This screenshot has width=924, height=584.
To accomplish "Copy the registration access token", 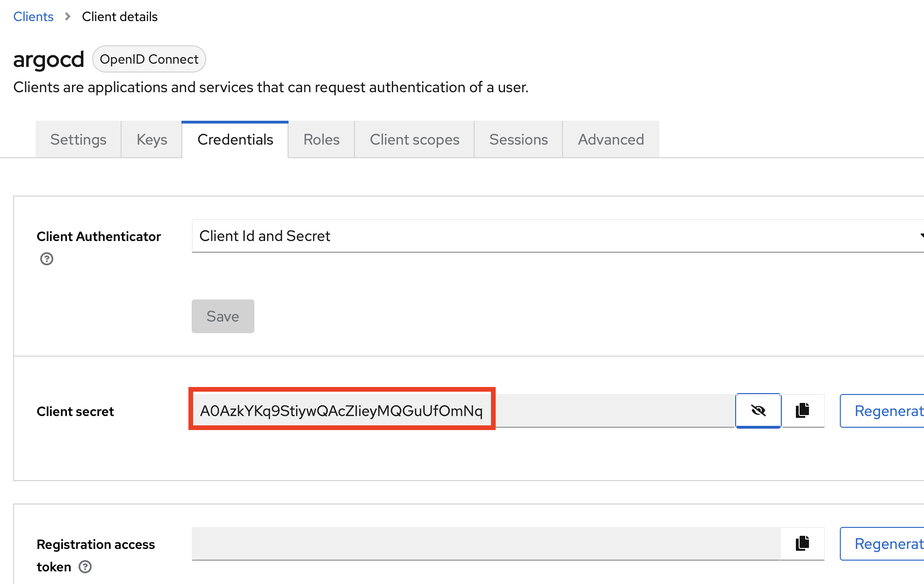I will 802,543.
